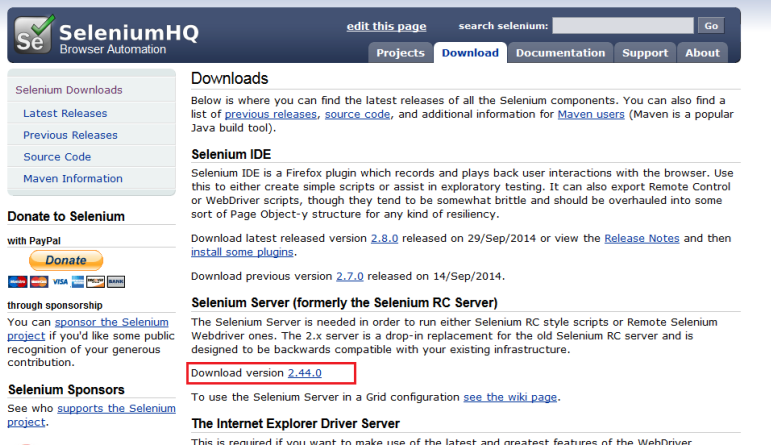Open Previous Releases in sidebar
The height and width of the screenshot is (445, 771).
click(x=70, y=135)
